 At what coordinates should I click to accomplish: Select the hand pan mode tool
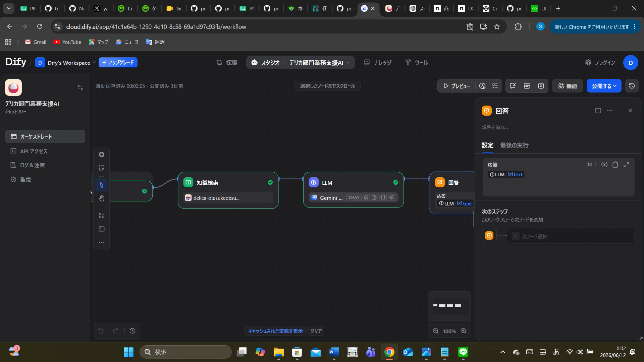pyautogui.click(x=102, y=198)
